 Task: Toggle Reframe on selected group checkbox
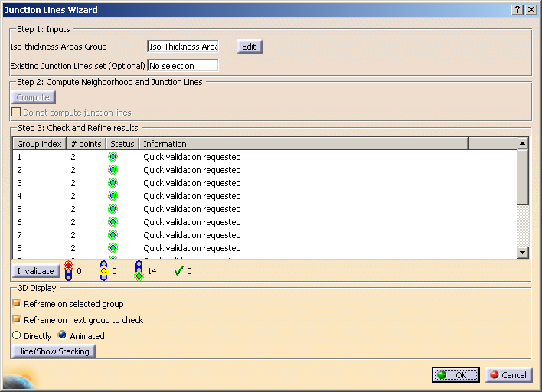(17, 304)
